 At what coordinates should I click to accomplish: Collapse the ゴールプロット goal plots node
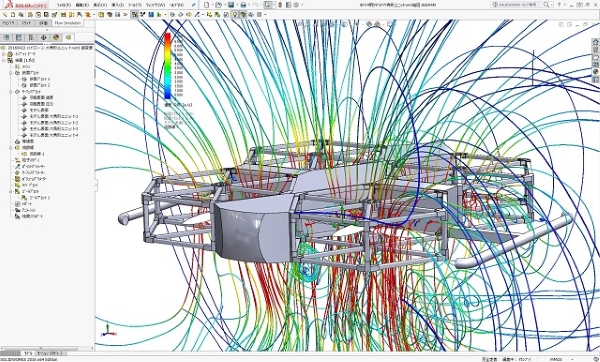(x=11, y=191)
